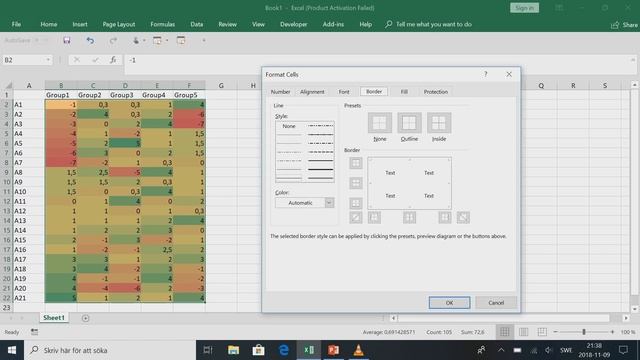The width and height of the screenshot is (640, 360).
Task: Choose the Outline border preset icon
Action: pyautogui.click(x=409, y=122)
